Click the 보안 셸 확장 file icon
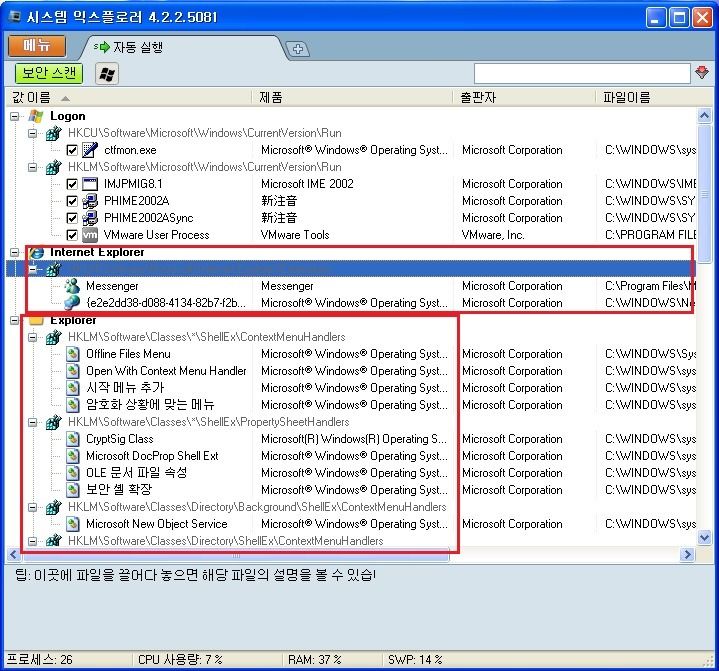The width and height of the screenshot is (719, 671). pyautogui.click(x=72, y=490)
